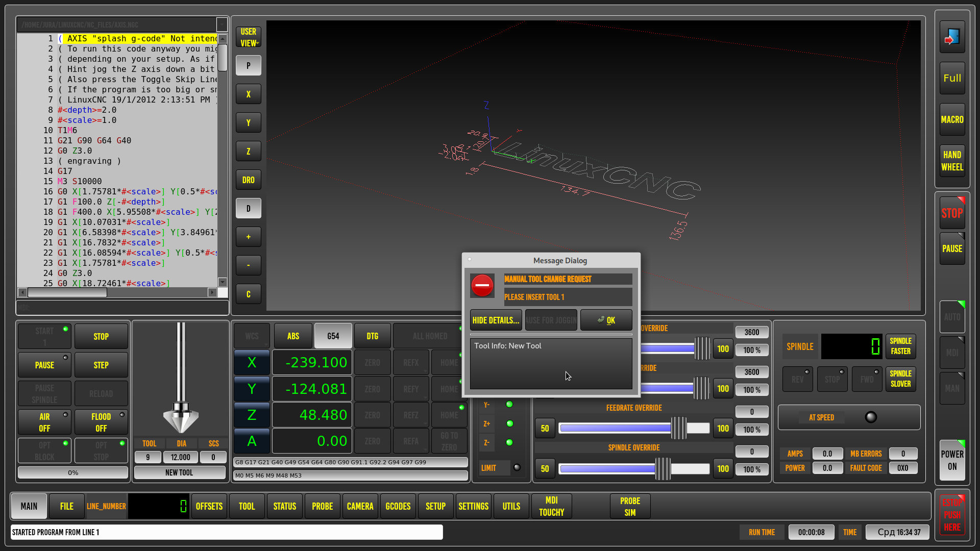The image size is (980, 551).
Task: Click the AT SPEED indicator LED
Action: [x=871, y=417]
